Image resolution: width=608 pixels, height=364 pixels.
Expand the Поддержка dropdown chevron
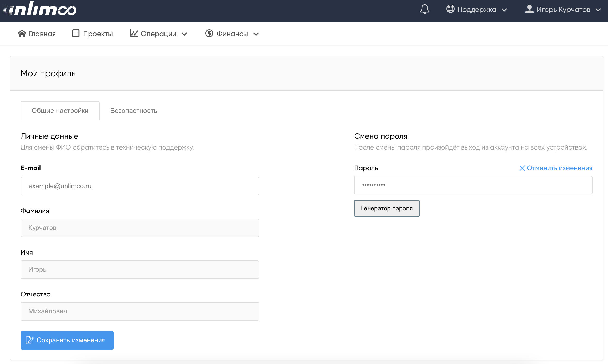pos(504,10)
